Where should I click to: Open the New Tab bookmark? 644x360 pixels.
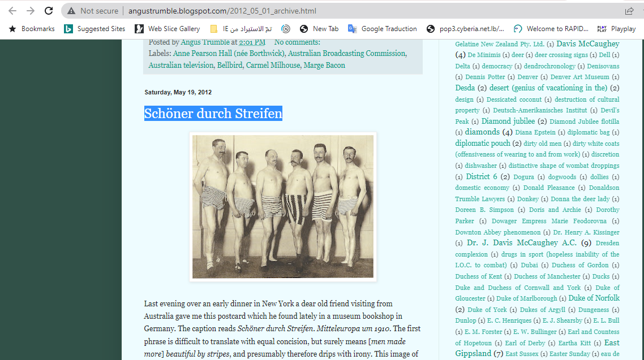319,29
